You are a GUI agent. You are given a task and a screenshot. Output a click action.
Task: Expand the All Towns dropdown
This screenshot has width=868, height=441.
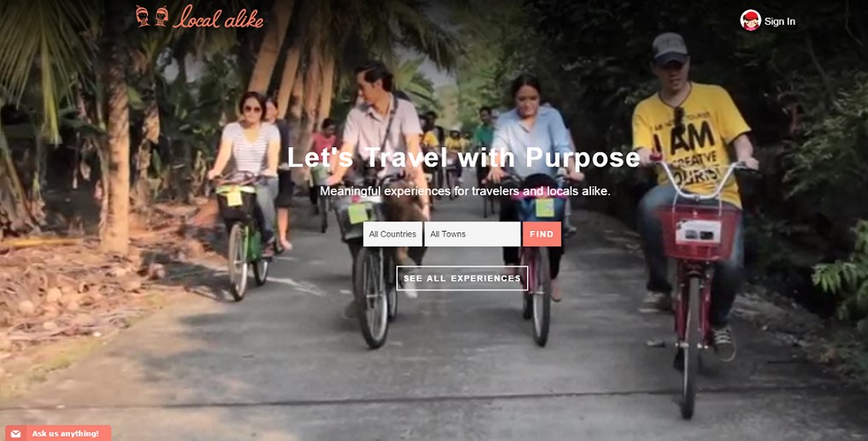click(x=472, y=234)
